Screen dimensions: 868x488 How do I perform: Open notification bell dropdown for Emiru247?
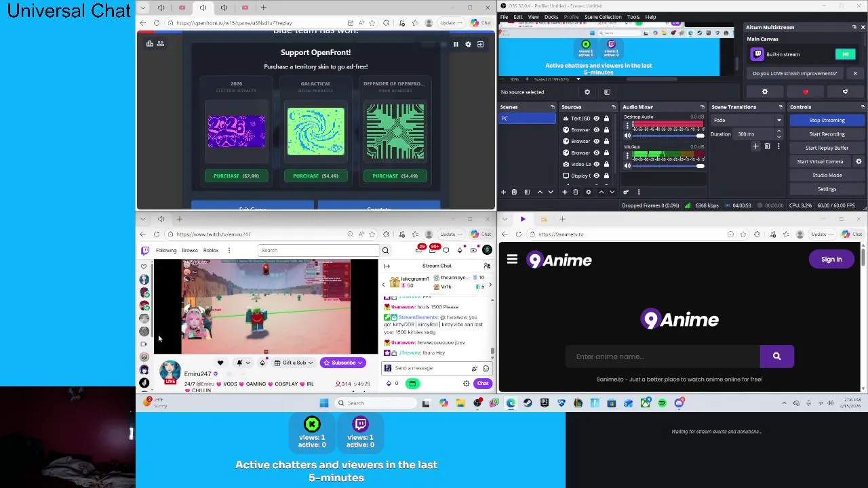point(242,363)
